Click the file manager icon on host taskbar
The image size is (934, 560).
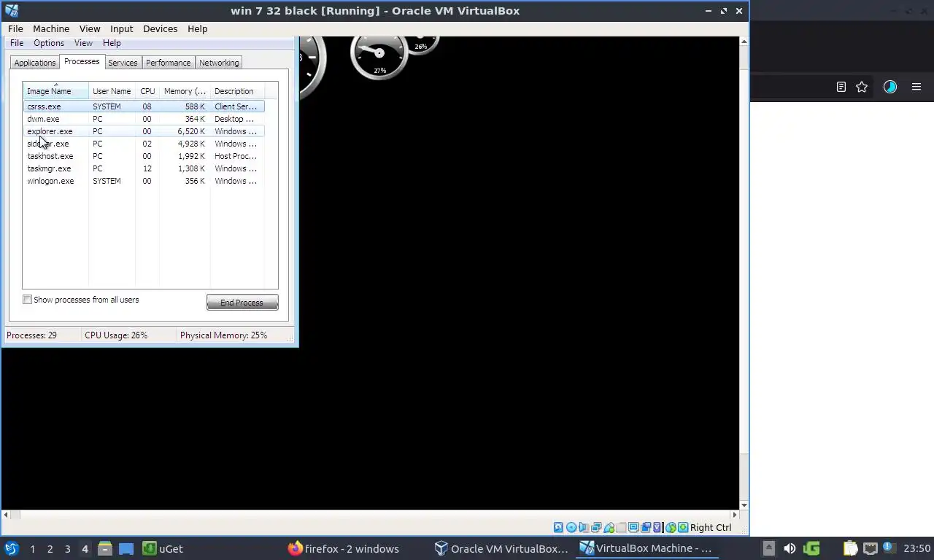pyautogui.click(x=104, y=548)
